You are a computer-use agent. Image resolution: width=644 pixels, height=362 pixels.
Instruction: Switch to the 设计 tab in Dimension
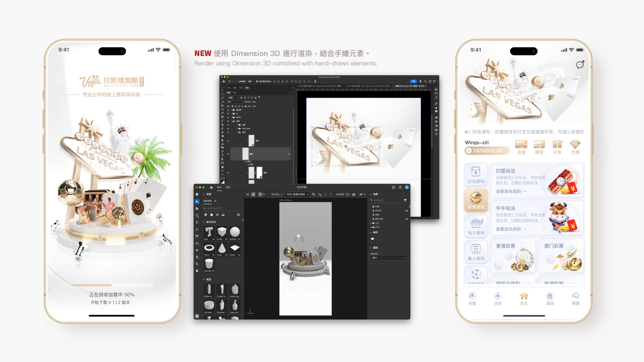(x=219, y=187)
